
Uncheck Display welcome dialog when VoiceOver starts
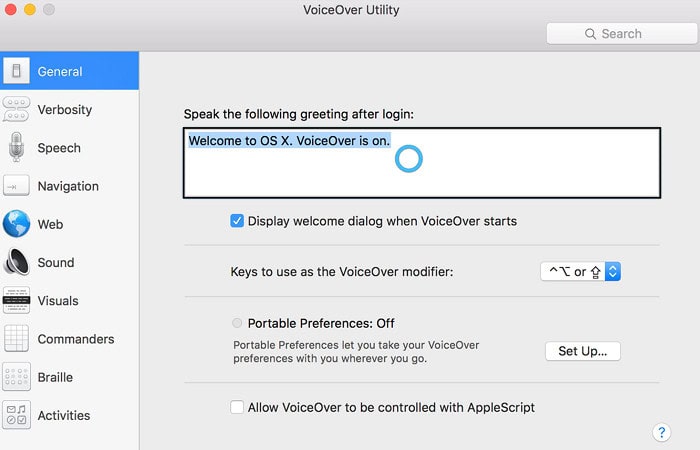pyautogui.click(x=237, y=221)
